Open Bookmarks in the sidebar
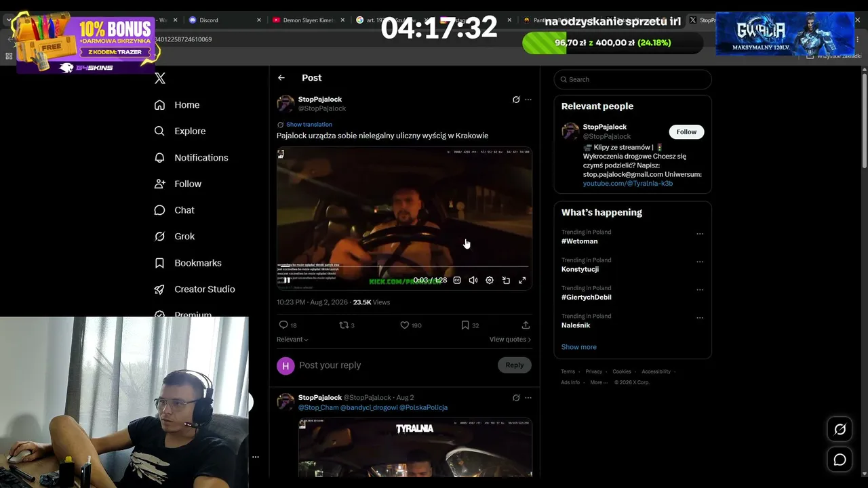 (x=188, y=263)
